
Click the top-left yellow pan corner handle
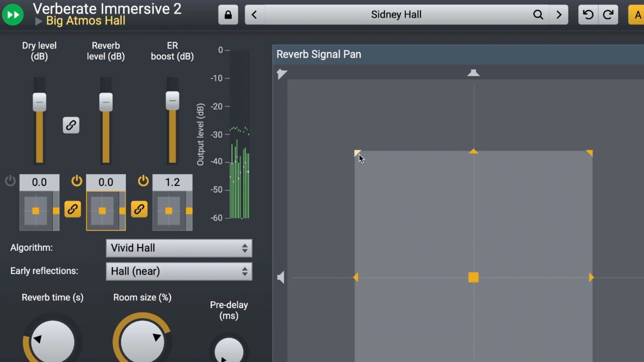click(x=357, y=153)
